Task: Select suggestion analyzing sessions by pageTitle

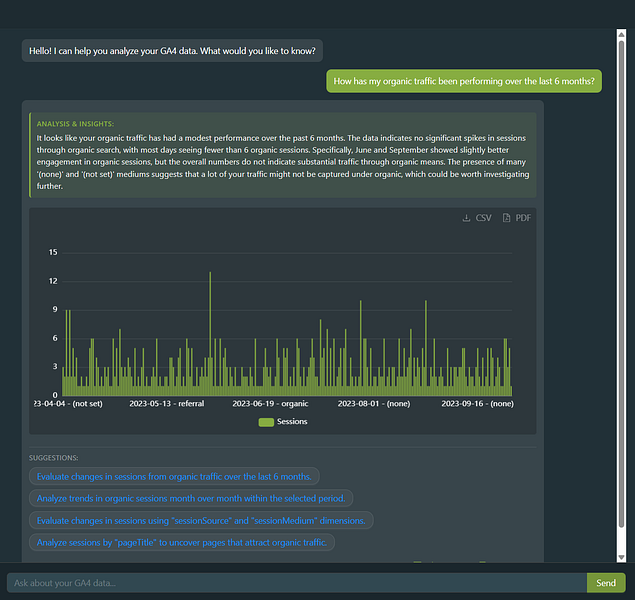Action: coord(182,543)
